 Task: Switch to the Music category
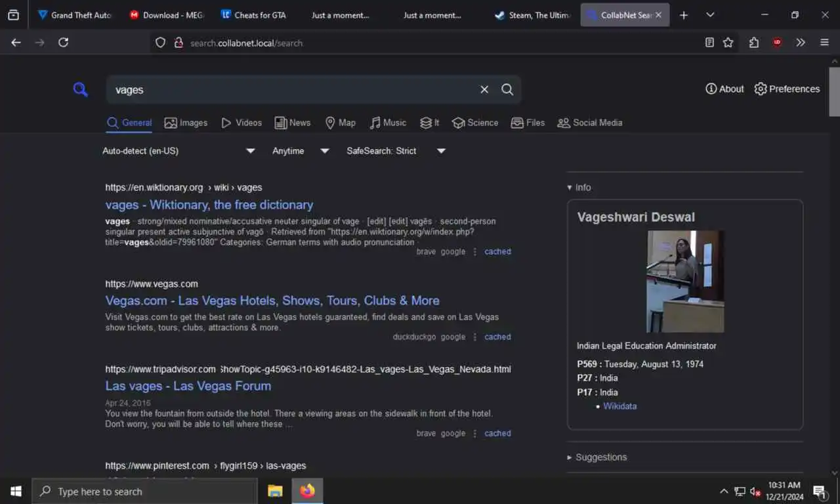tap(388, 123)
